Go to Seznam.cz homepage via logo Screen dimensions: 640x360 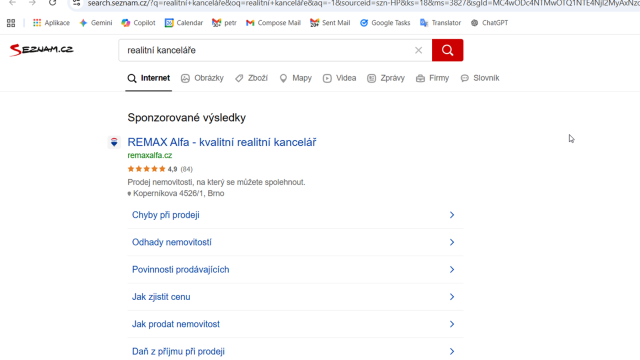click(42, 50)
